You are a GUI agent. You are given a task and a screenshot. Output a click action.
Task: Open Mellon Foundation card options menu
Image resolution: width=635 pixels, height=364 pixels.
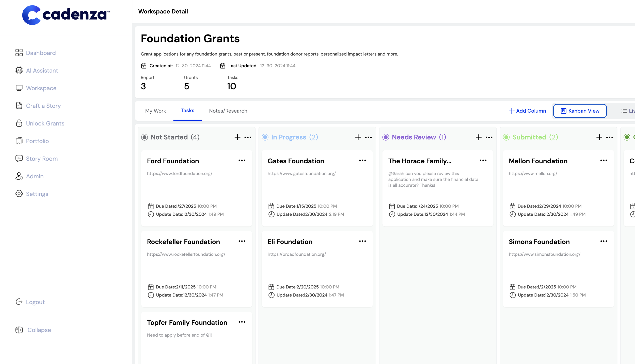[x=604, y=160]
